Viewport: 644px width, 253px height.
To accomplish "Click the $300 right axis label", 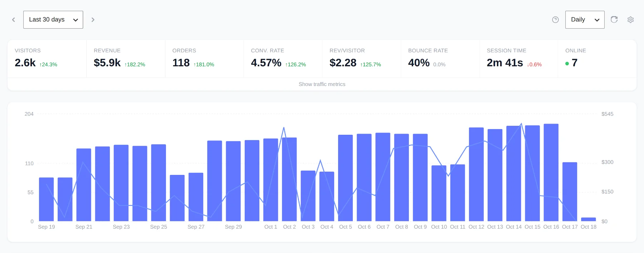I will [607, 162].
